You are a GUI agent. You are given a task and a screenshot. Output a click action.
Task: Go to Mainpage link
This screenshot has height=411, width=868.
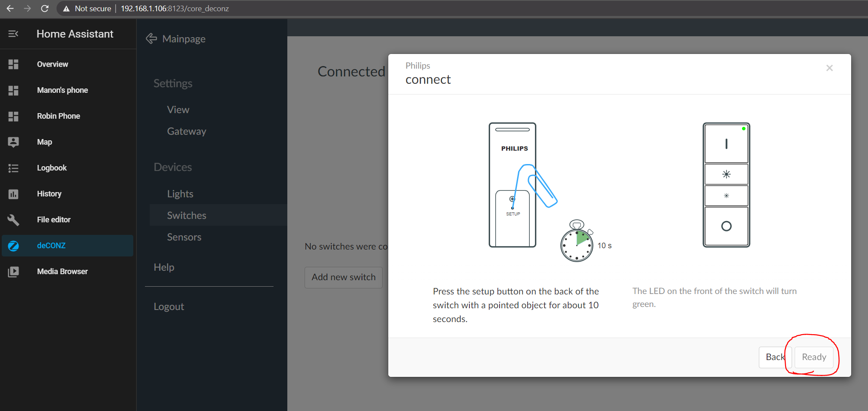click(x=184, y=39)
